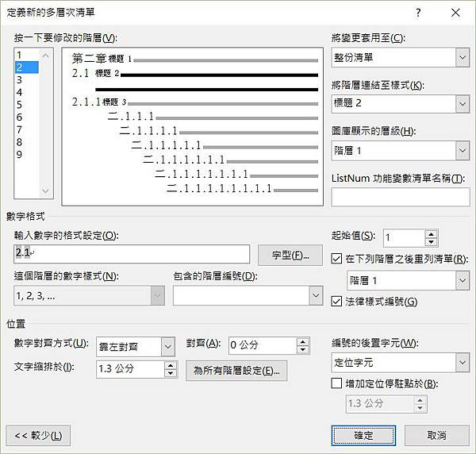Select level 5 in the level list
476x454 pixels.
(x=26, y=105)
